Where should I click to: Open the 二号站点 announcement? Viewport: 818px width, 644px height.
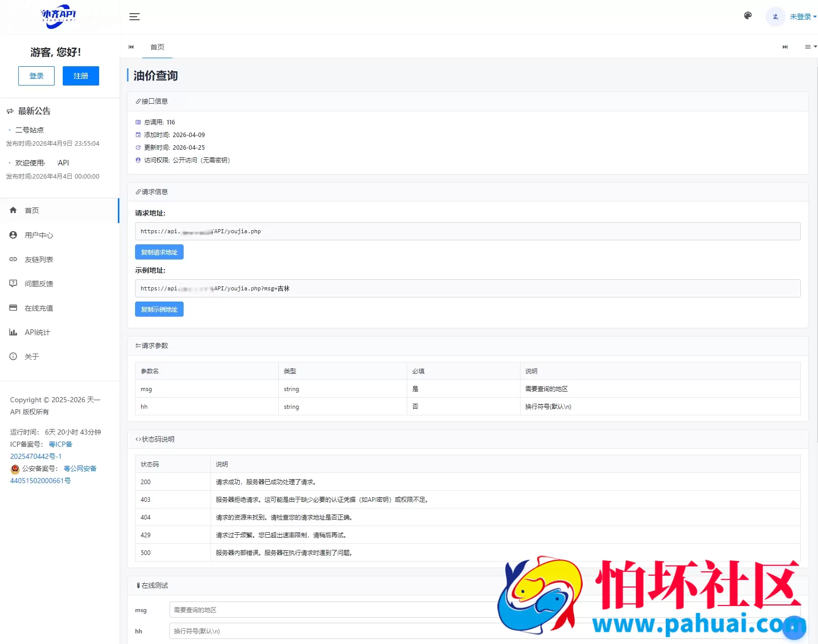coord(30,130)
